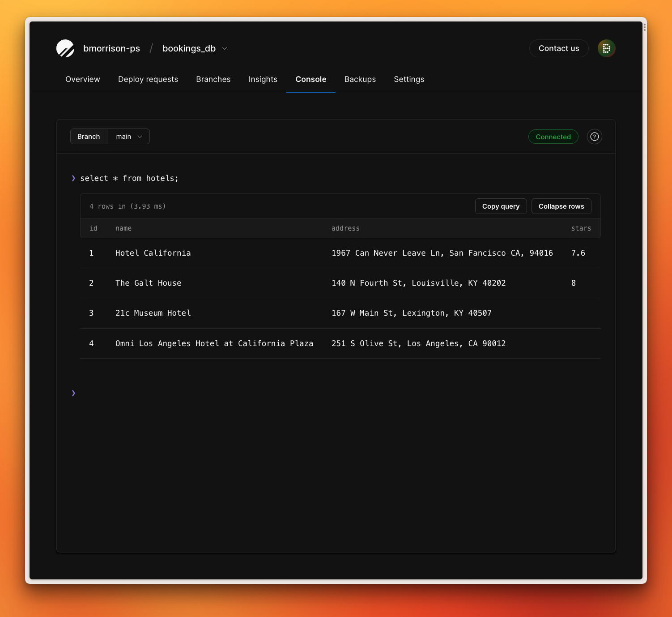Open the help question mark icon
This screenshot has height=617, width=672.
pos(594,137)
